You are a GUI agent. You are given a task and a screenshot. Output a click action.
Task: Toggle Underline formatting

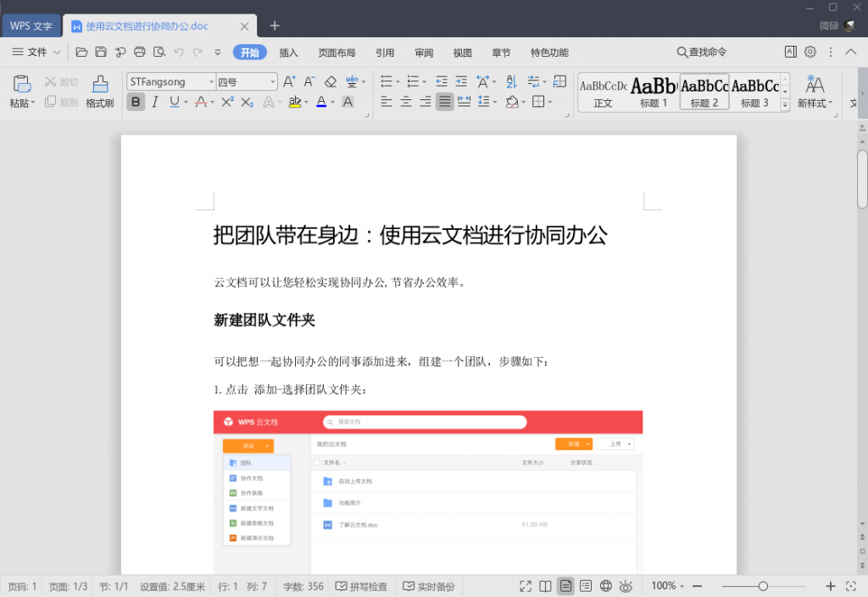(175, 102)
